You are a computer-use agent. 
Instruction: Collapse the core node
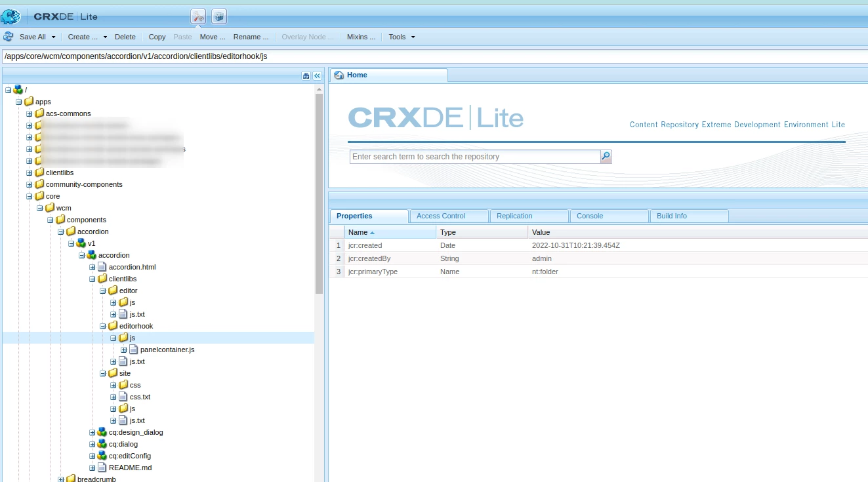[30, 196]
